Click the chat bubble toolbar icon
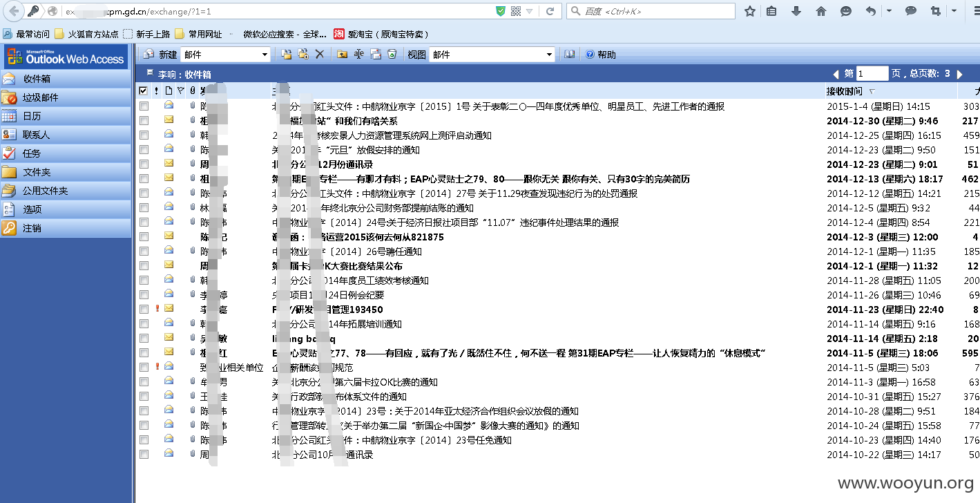The image size is (980, 503). click(911, 11)
